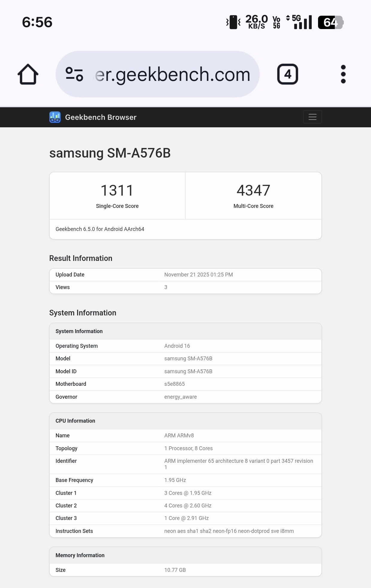This screenshot has height=588, width=371.
Task: Tap the 26.0 KB/S network speed indicator
Action: (x=256, y=22)
